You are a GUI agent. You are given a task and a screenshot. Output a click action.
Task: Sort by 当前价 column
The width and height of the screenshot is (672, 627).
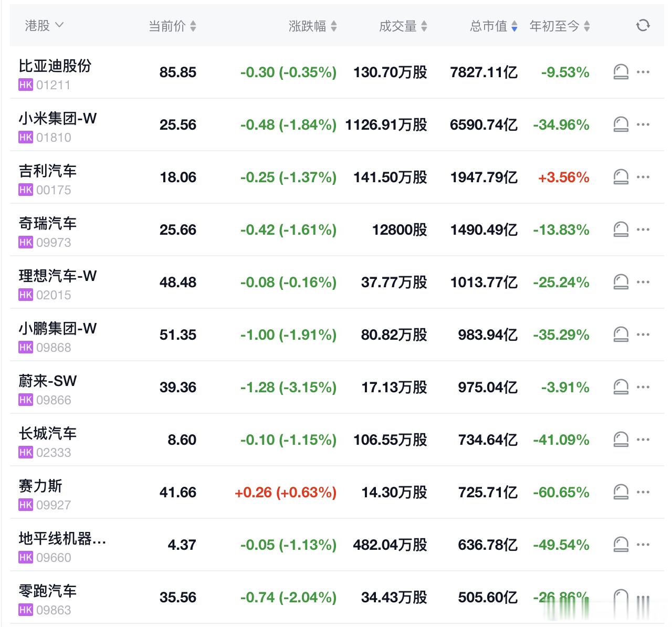point(172,26)
